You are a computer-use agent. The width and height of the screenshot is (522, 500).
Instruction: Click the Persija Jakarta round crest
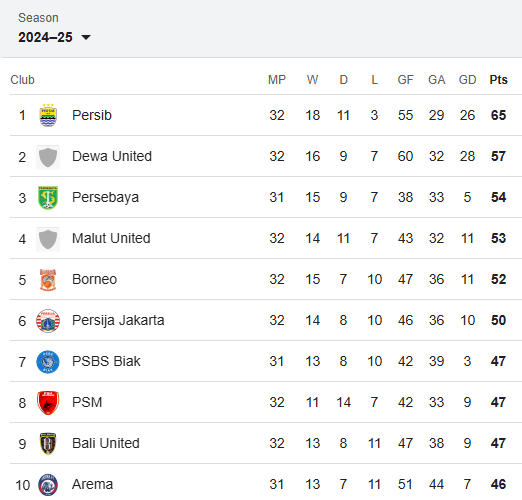(48, 321)
